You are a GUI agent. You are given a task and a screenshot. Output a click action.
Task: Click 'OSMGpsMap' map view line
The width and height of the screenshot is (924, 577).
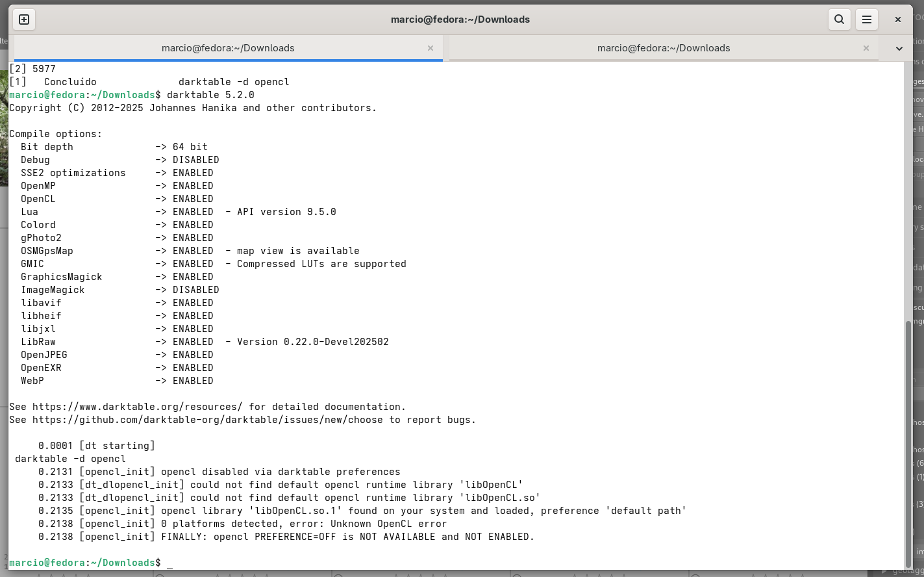(190, 251)
